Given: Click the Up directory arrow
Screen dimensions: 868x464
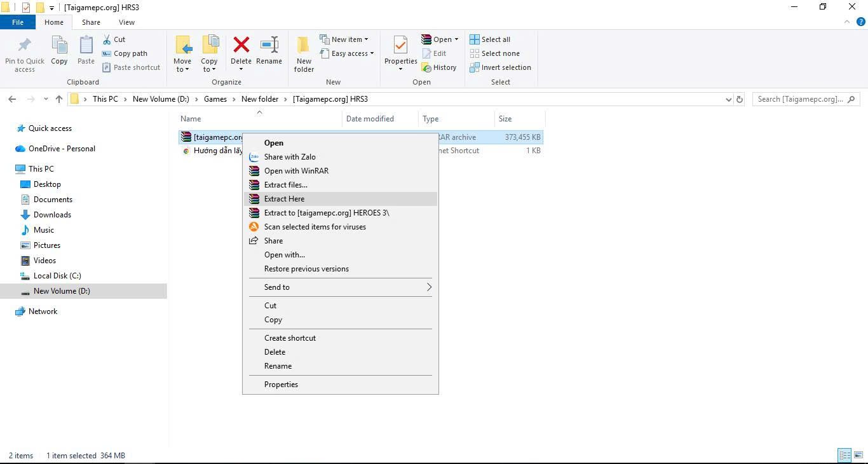Looking at the screenshot, I should pyautogui.click(x=59, y=99).
